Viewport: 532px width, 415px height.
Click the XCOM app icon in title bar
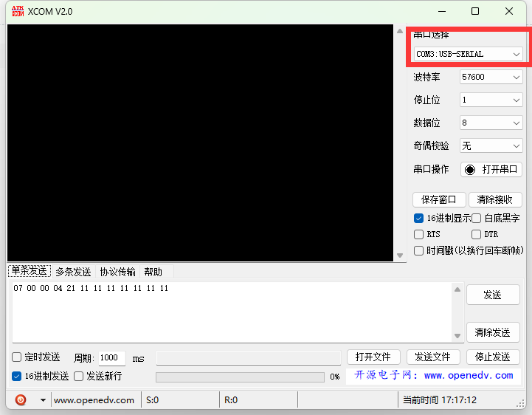pyautogui.click(x=18, y=11)
